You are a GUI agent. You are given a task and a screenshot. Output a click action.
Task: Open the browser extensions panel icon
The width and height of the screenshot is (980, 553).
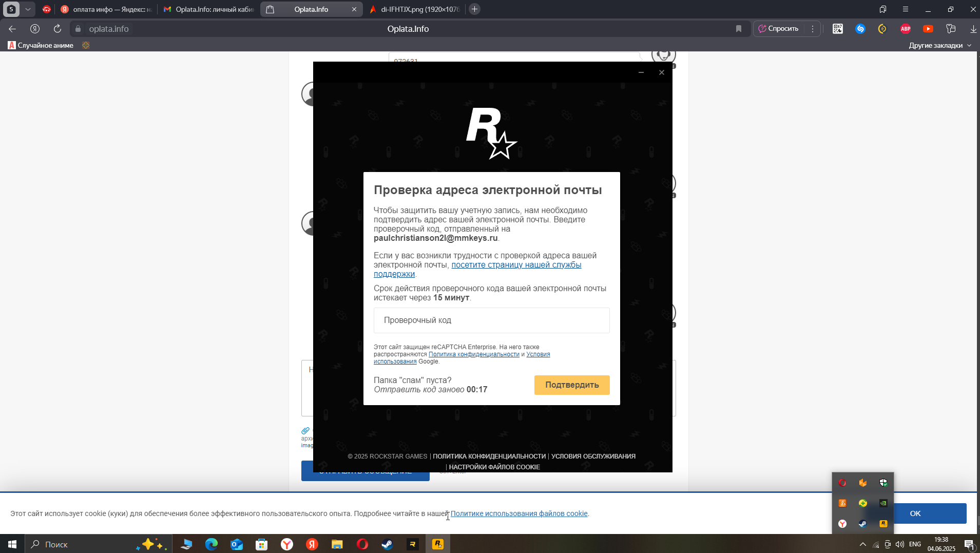coord(951,29)
